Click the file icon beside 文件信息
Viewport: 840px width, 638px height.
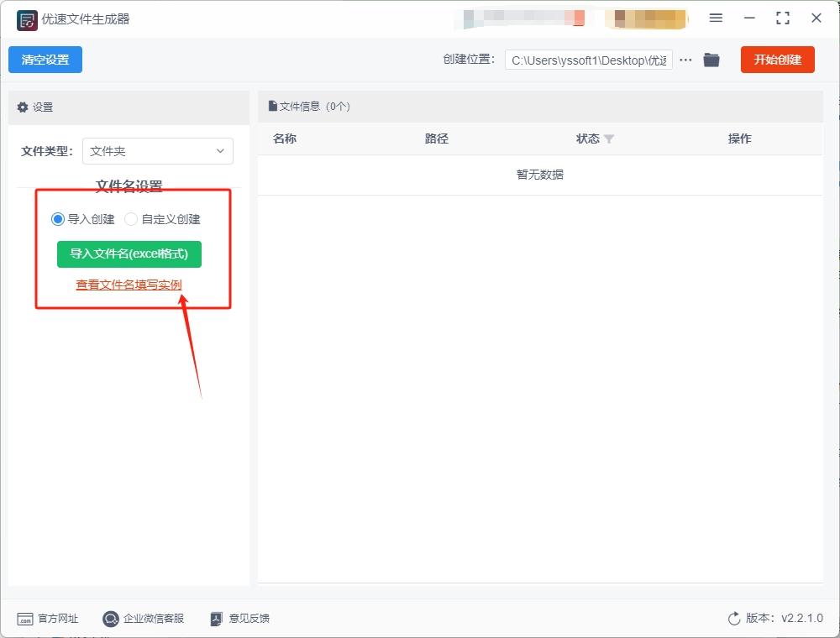pos(273,106)
